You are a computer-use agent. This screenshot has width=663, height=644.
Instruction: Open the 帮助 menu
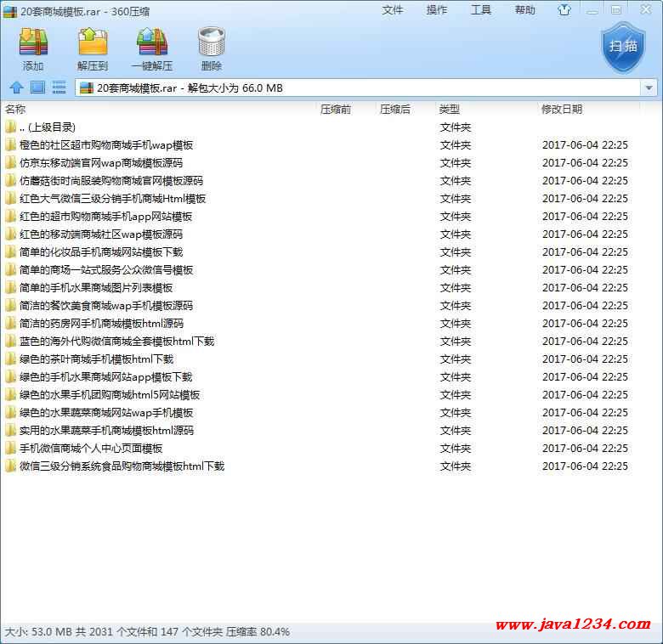pos(525,9)
